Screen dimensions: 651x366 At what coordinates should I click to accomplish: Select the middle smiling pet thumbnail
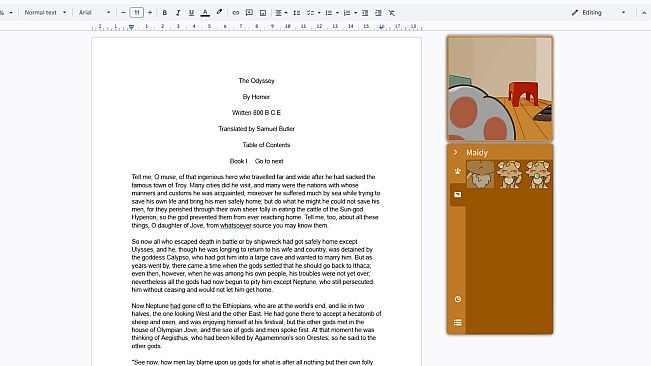click(x=509, y=175)
